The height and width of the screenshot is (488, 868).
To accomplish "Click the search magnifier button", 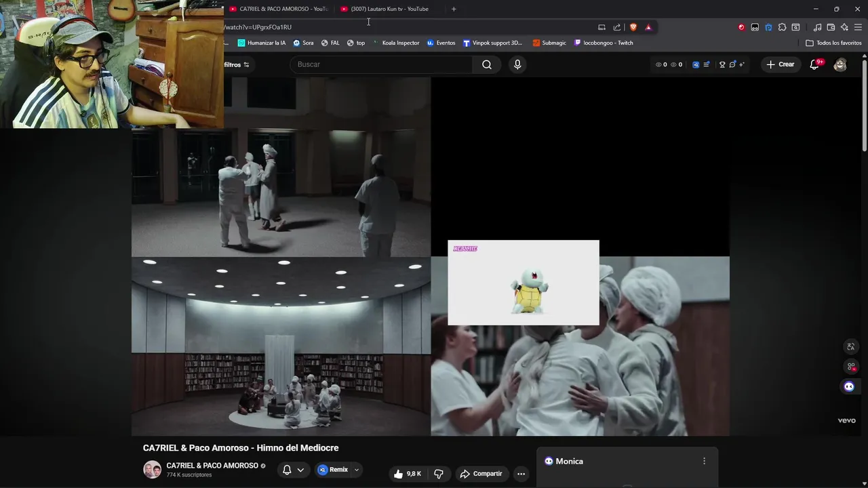I will tap(487, 64).
